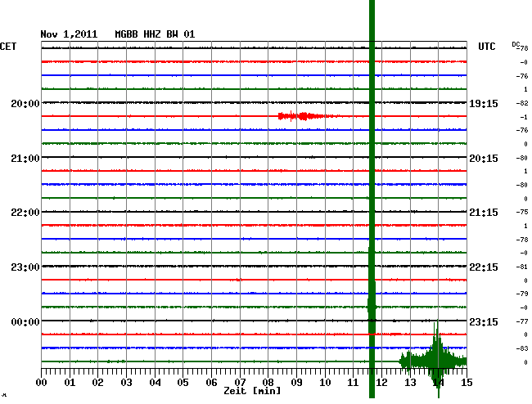The width and height of the screenshot is (532, 404).
Task: Click the station code 'MGBB HHZ BW 01'
Action: point(155,34)
